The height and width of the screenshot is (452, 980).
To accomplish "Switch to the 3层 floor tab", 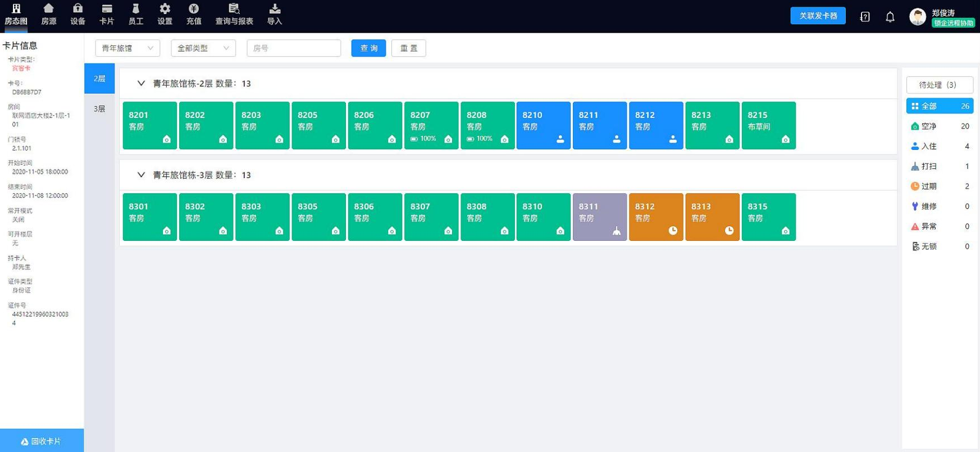I will pyautogui.click(x=99, y=109).
